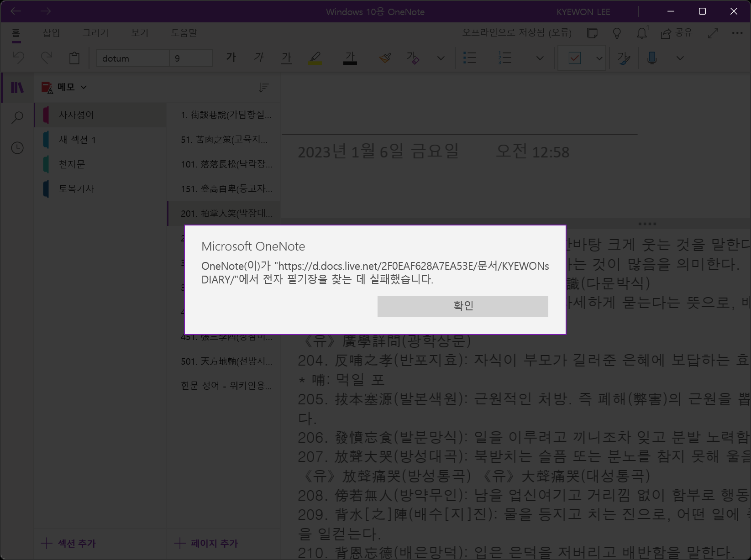Click 페이지 추가 to add page
The height and width of the screenshot is (560, 751).
(206, 543)
